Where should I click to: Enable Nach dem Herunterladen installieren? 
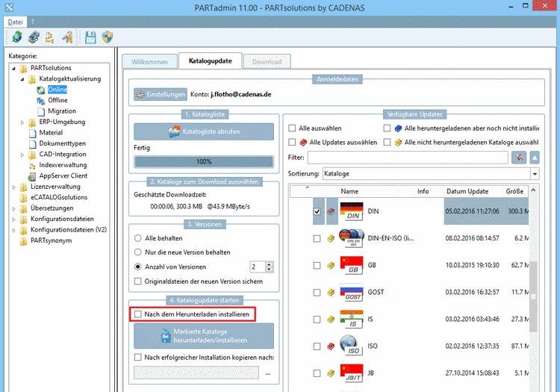(x=138, y=314)
